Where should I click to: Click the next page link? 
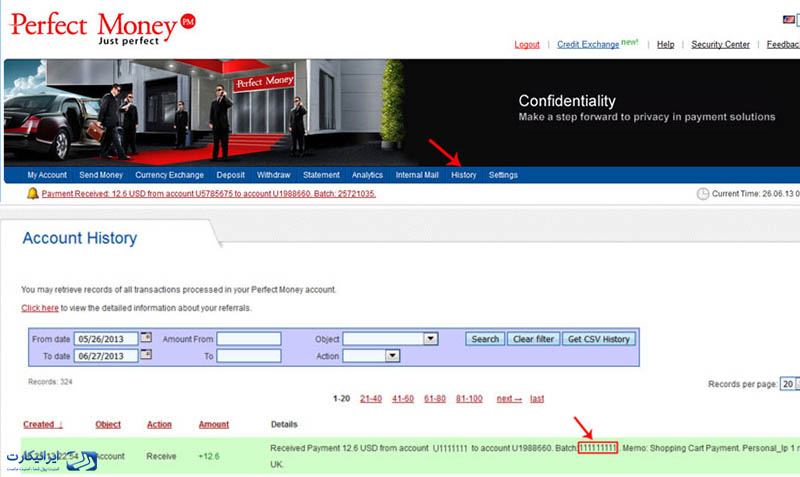509,398
